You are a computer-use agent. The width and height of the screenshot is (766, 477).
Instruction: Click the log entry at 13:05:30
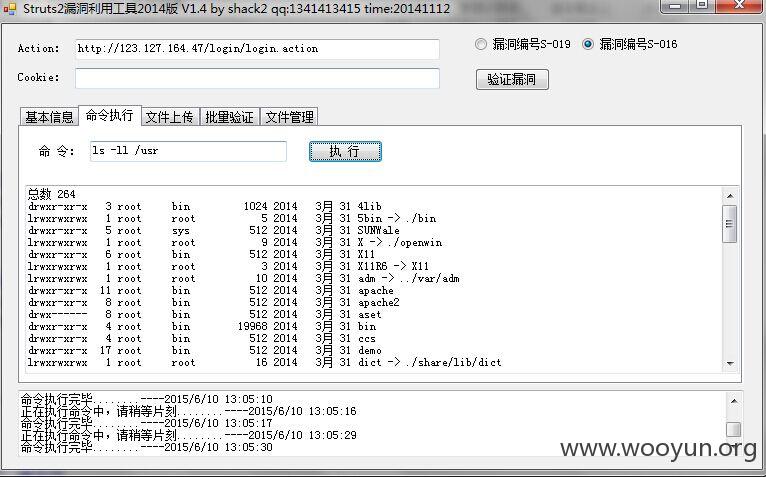tap(147, 447)
